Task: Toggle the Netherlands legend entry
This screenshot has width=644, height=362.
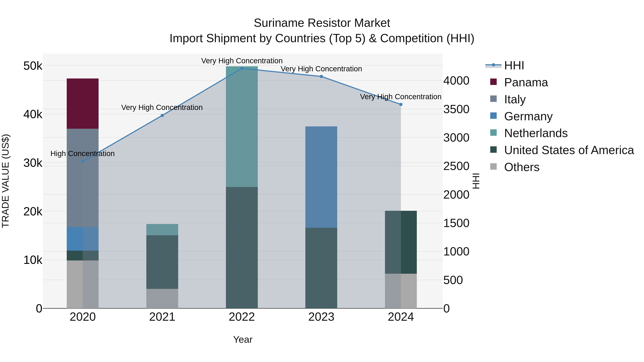Action: pyautogui.click(x=529, y=133)
